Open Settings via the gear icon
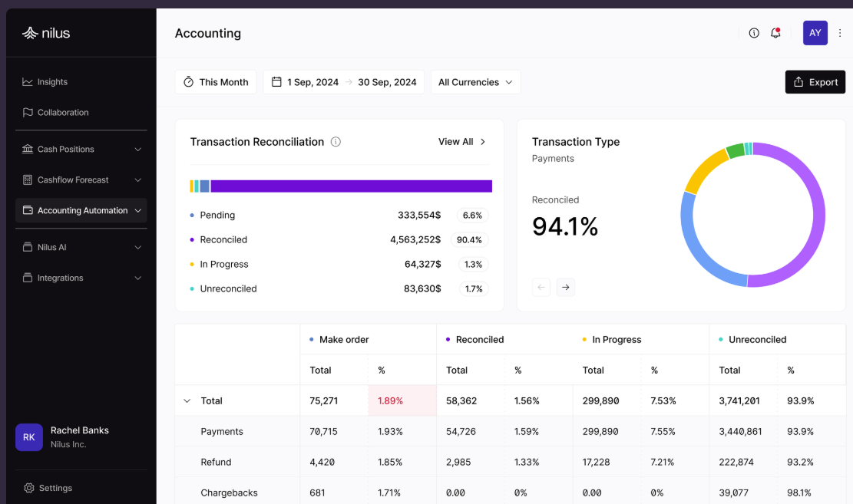Viewport: 853px width, 504px height. 29,488
